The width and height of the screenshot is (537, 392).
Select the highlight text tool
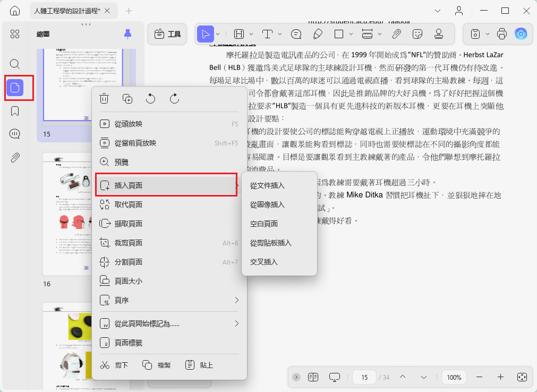click(238, 34)
